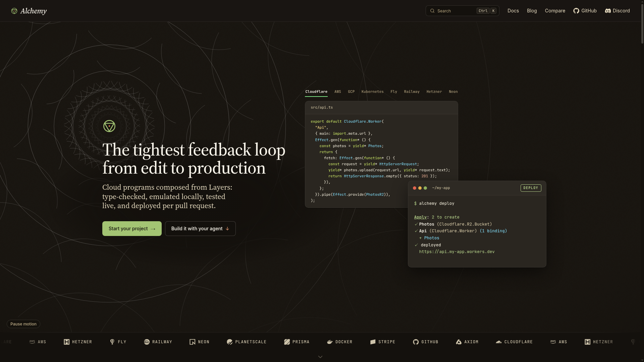Switch to the AWS code tab
Viewport: 644px width, 362px height.
point(338,92)
